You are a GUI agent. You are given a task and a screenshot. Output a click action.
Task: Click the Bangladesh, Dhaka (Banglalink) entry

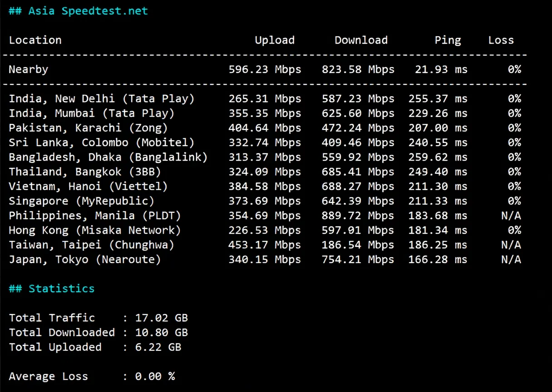tap(108, 157)
